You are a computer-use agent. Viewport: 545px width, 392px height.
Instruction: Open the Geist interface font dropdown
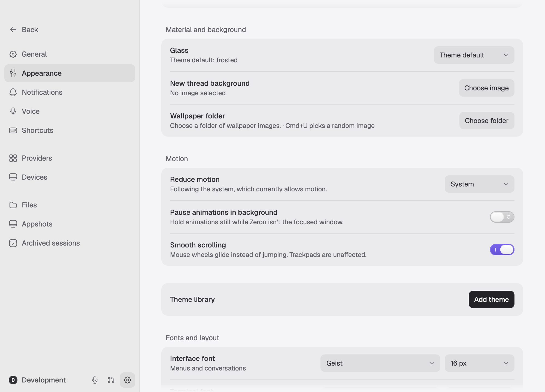pyautogui.click(x=380, y=363)
